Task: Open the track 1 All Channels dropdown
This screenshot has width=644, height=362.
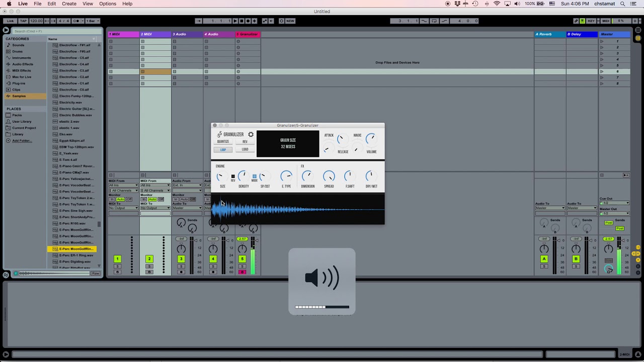Action: [123, 191]
